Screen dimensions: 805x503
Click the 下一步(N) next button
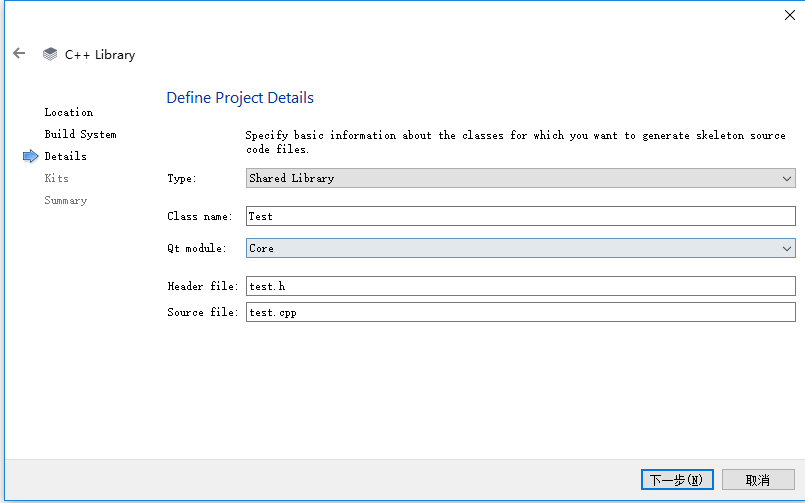point(677,480)
